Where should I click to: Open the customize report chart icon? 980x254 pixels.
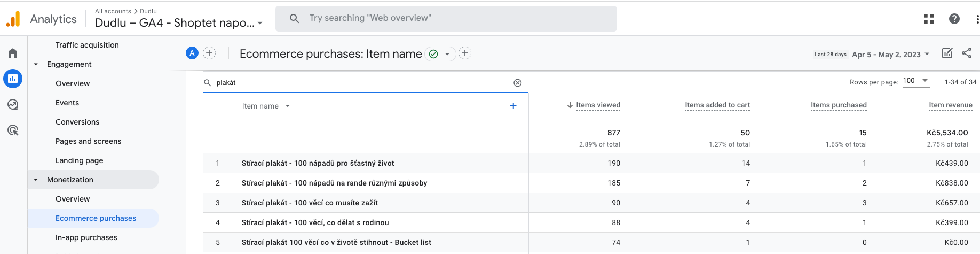click(x=947, y=53)
